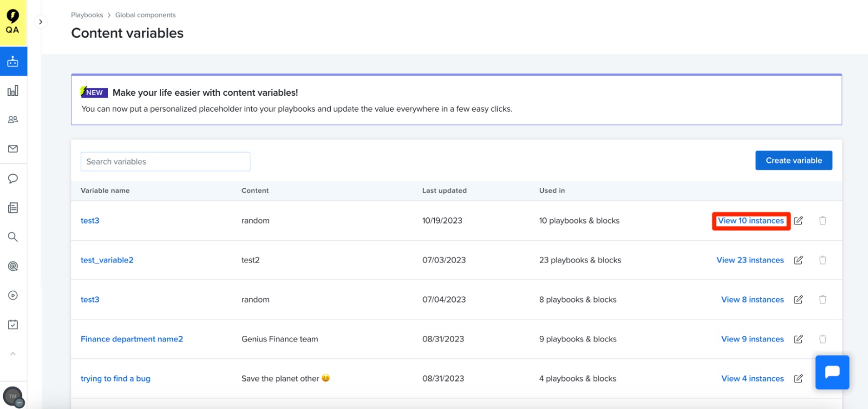Open the bar chart reports icon
The height and width of the screenshot is (409, 868).
(x=13, y=91)
